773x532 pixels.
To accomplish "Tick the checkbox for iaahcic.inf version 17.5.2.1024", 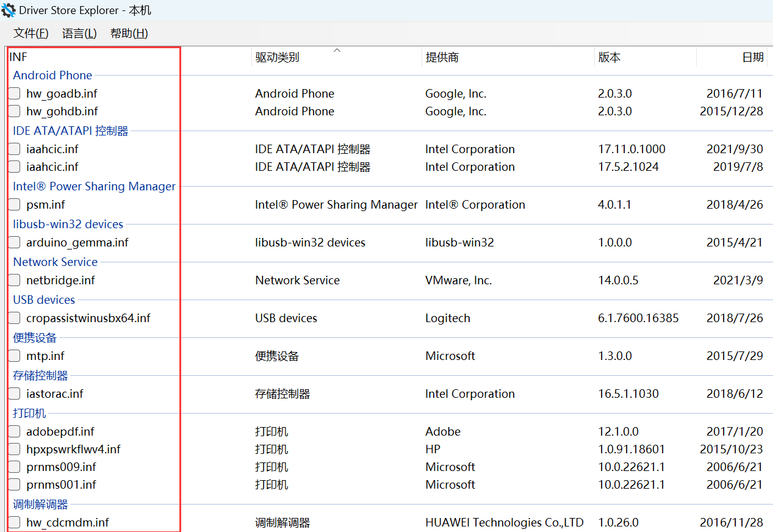I will pos(15,167).
